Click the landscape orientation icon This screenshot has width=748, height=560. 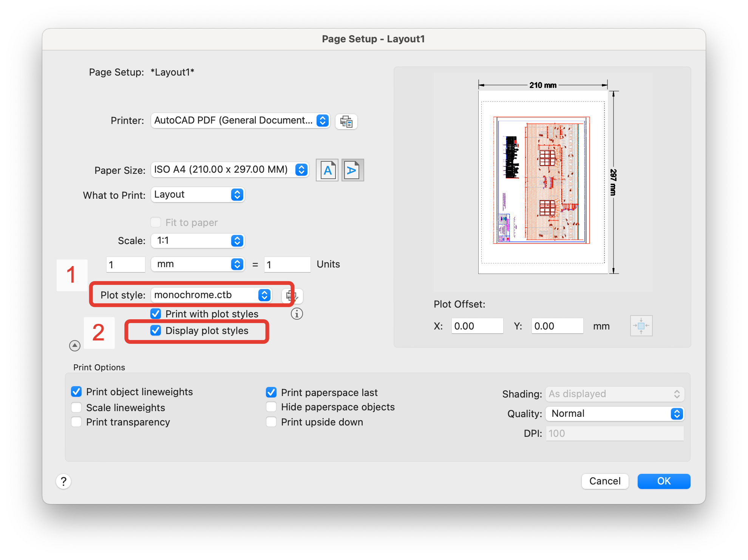(x=352, y=170)
